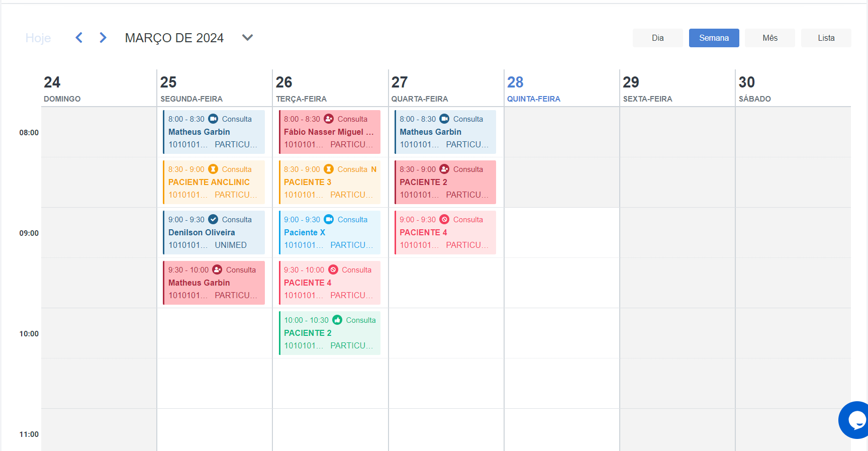Click cancelled icon on Wednesday 9:00 PACIENTE 4 appointment
The image size is (868, 451).
click(444, 219)
